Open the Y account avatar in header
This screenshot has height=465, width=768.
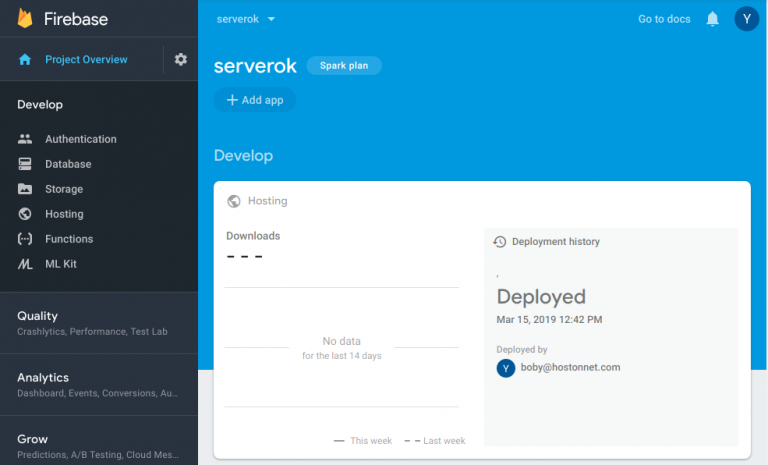746,19
